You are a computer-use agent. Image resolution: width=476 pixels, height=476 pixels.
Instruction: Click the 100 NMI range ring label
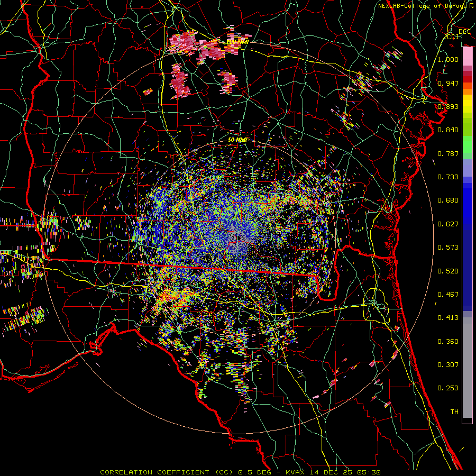coord(237,42)
